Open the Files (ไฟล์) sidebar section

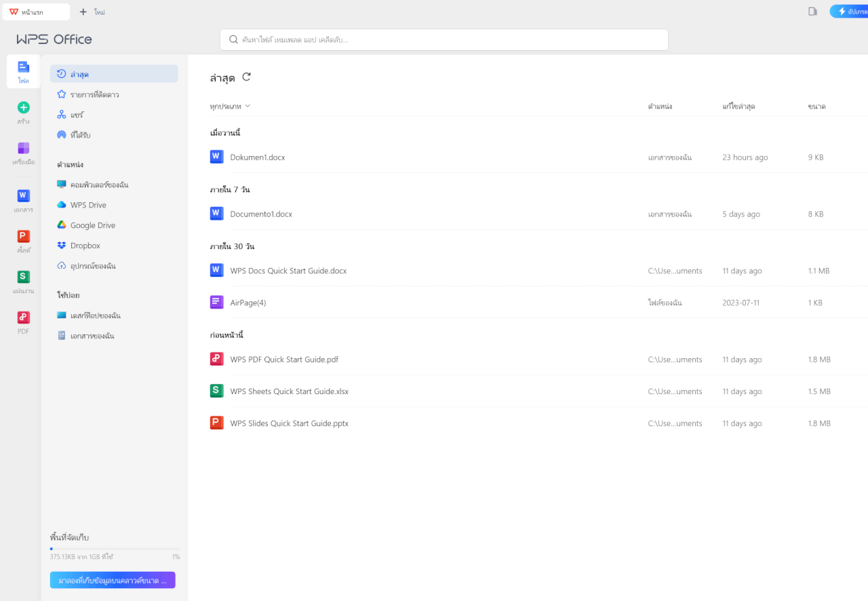[x=24, y=72]
